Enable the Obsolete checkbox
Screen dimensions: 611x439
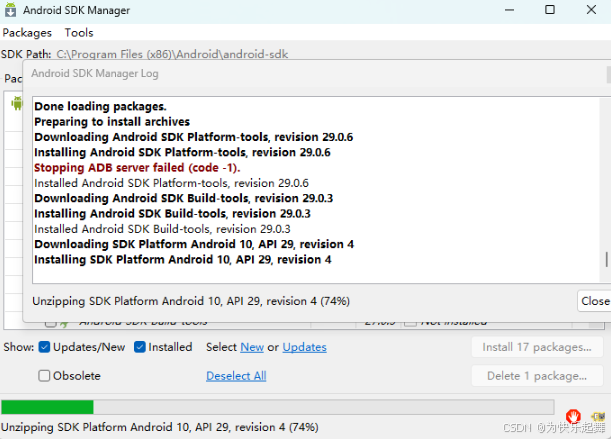click(44, 376)
